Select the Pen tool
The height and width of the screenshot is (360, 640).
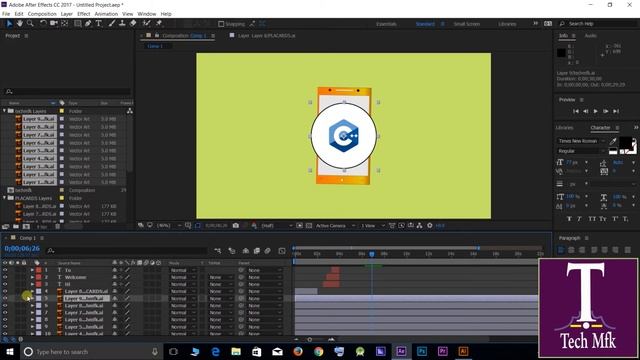point(88,24)
